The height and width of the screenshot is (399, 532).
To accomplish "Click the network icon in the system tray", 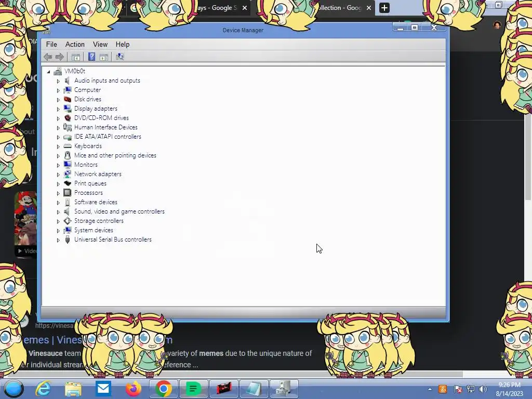I will click(x=471, y=389).
